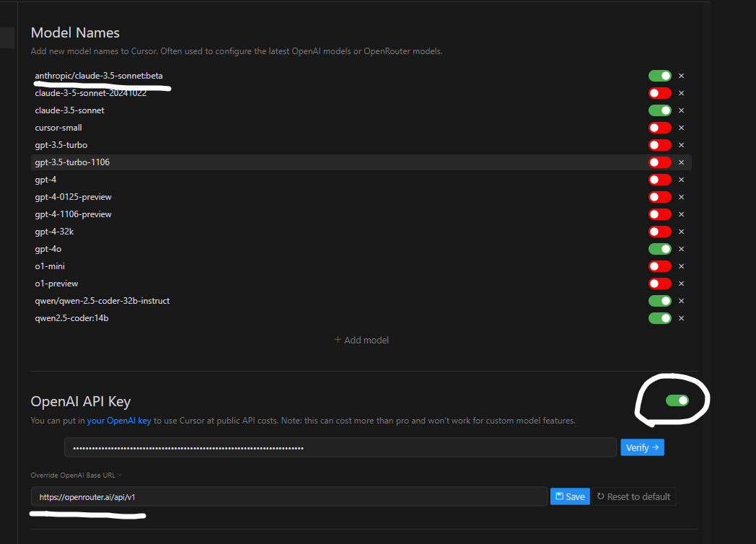Open the 'your OpenAI key' link

[119, 421]
